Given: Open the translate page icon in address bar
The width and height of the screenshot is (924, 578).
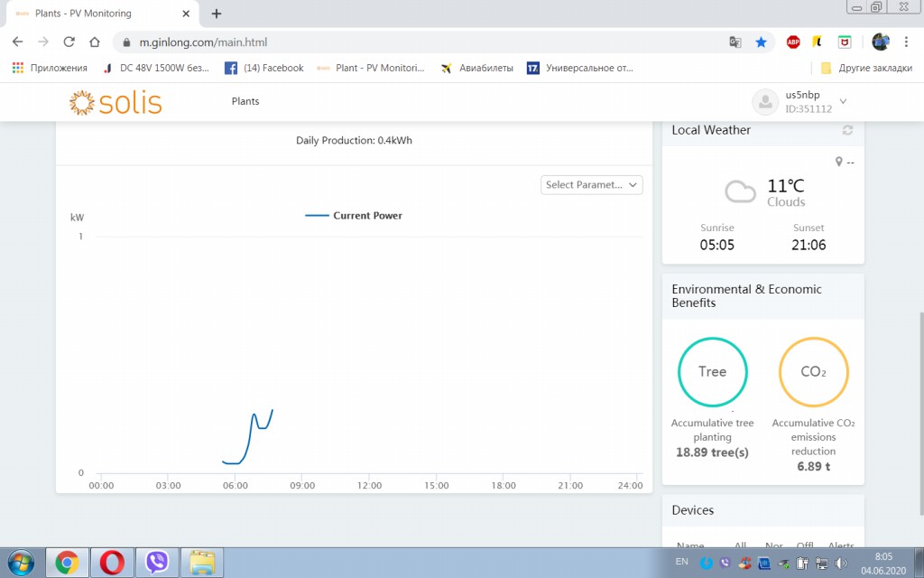Looking at the screenshot, I should click(x=735, y=42).
